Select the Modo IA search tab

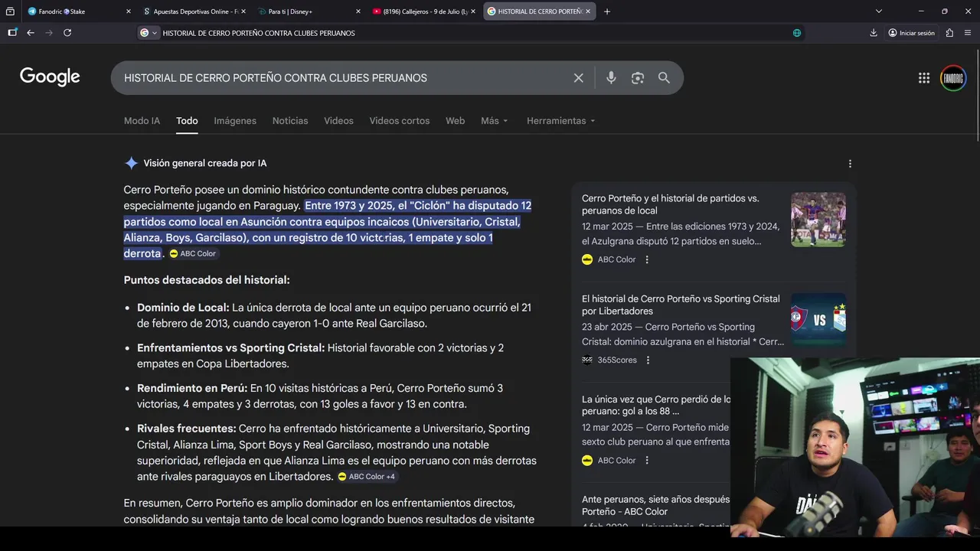coord(142,121)
